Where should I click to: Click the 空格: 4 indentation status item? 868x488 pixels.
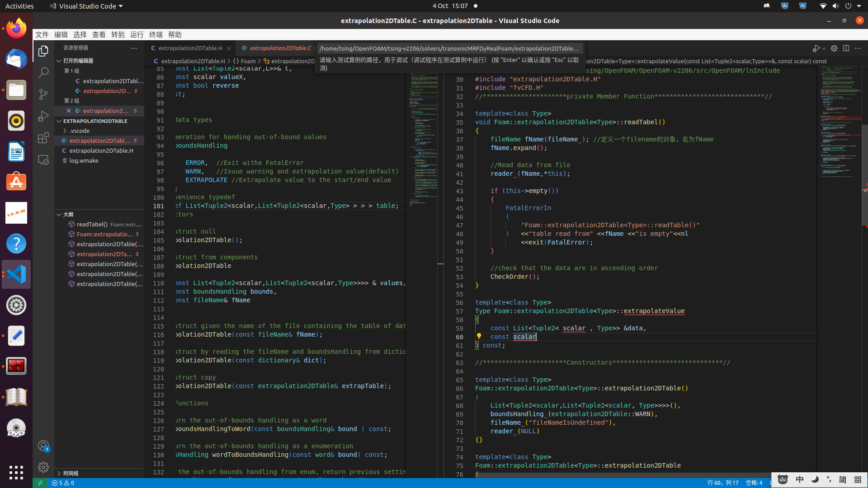pyautogui.click(x=754, y=483)
